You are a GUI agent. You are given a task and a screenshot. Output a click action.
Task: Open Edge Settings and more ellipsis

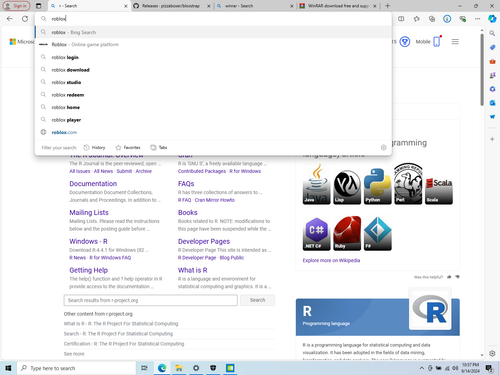click(478, 19)
